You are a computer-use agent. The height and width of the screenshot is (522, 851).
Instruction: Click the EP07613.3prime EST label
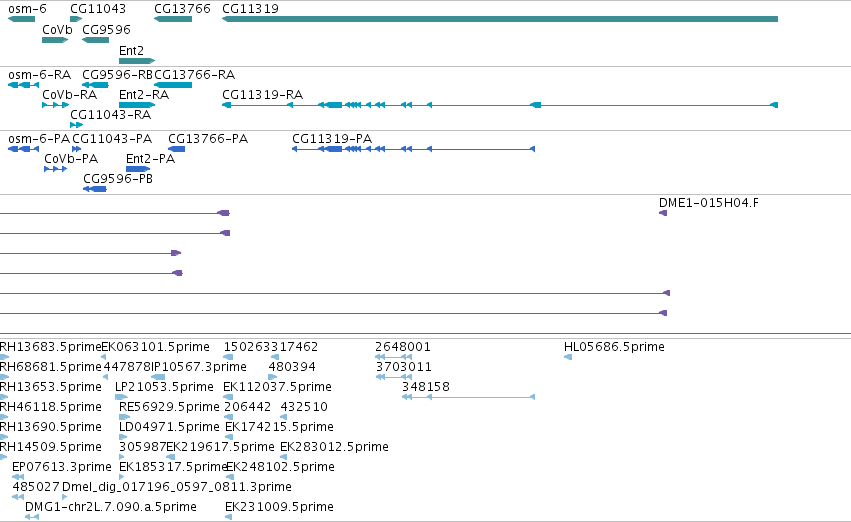pyautogui.click(x=62, y=467)
